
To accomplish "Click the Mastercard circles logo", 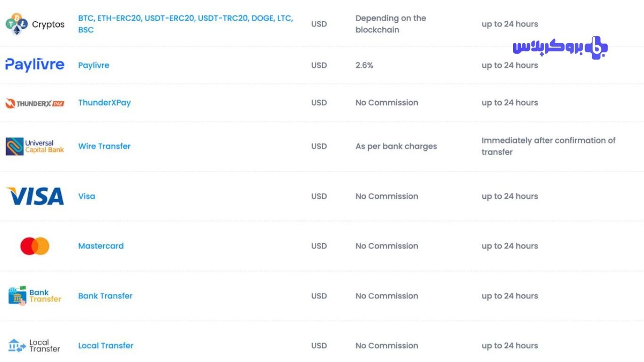I will click(35, 246).
